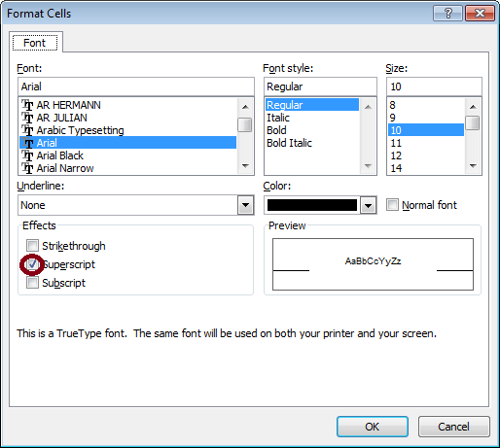Click size list scroll up arrow
500x448 pixels.
[473, 107]
